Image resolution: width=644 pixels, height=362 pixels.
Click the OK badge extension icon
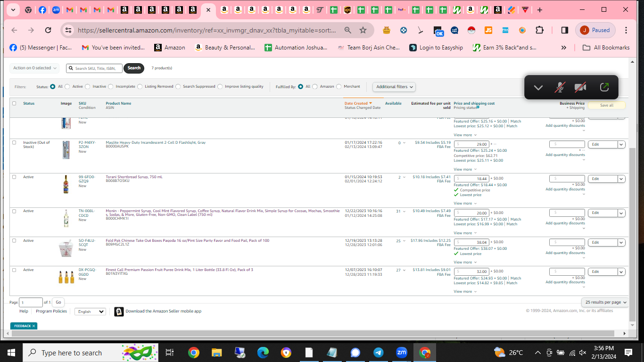pyautogui.click(x=438, y=31)
